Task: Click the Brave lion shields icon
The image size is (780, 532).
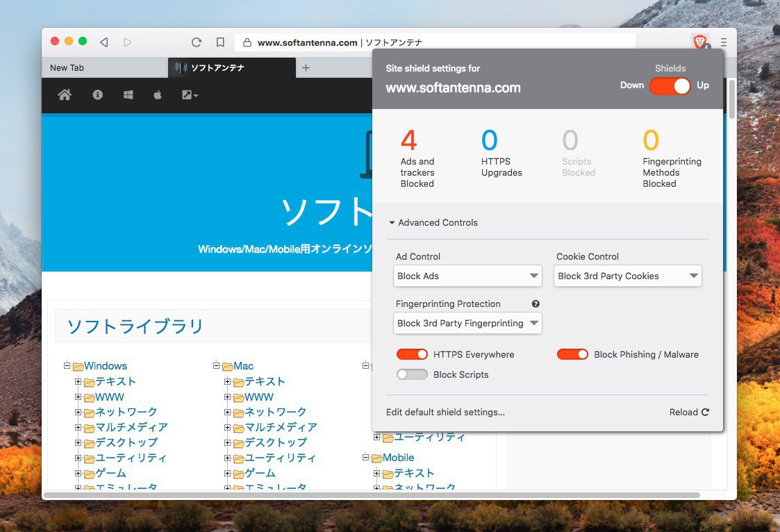Action: click(x=701, y=42)
